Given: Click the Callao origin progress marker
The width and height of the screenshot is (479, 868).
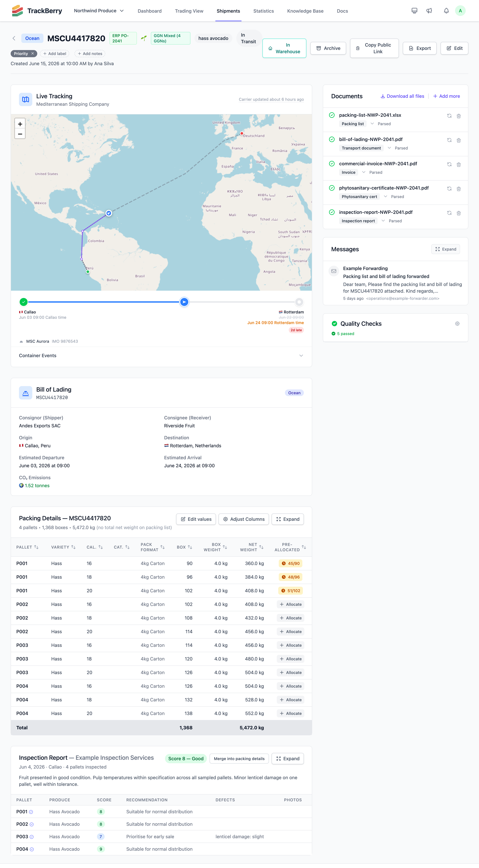Looking at the screenshot, I should (23, 302).
